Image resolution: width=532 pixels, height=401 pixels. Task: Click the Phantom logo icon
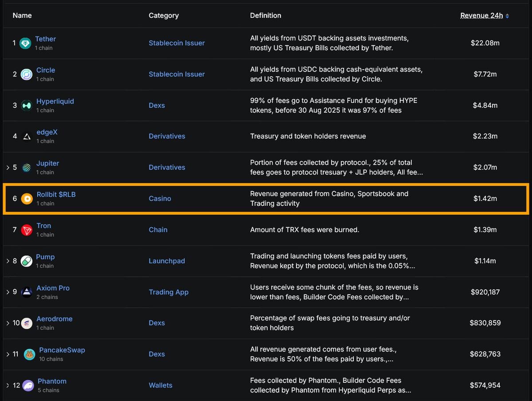coord(28,385)
